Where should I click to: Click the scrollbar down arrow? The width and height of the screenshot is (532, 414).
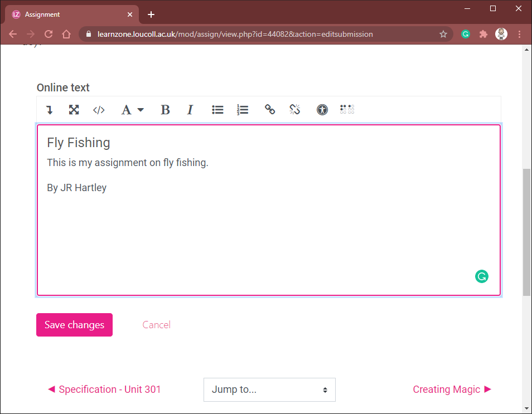(x=526, y=408)
